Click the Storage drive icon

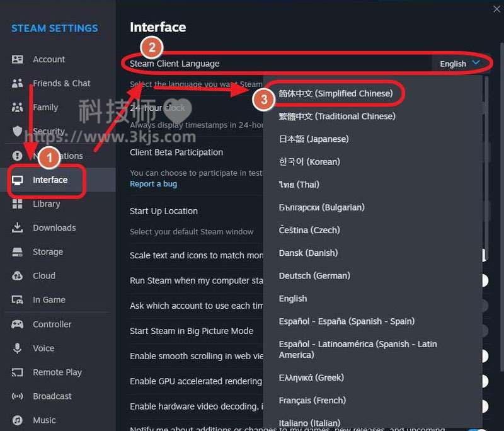tap(18, 251)
